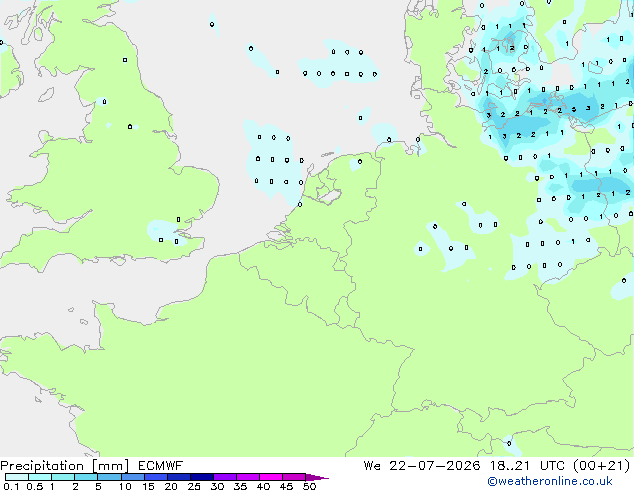Click the 'Precipitation [mm]' title text

[65, 466]
